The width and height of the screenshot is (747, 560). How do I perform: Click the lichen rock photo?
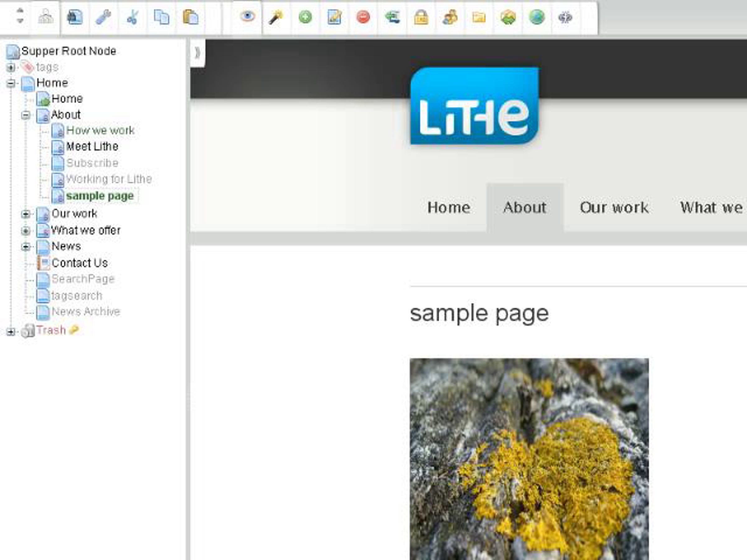tap(529, 459)
